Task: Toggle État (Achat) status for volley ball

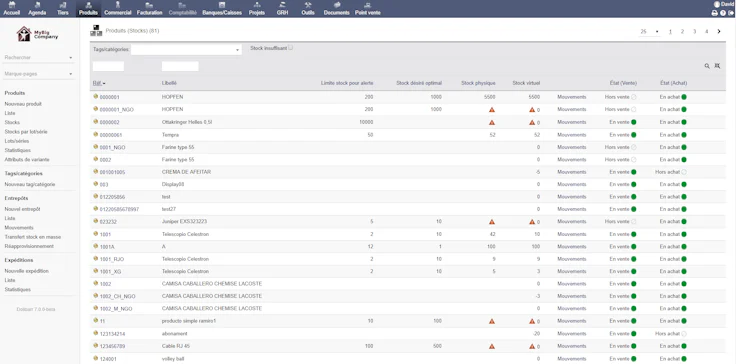Action: click(x=684, y=359)
